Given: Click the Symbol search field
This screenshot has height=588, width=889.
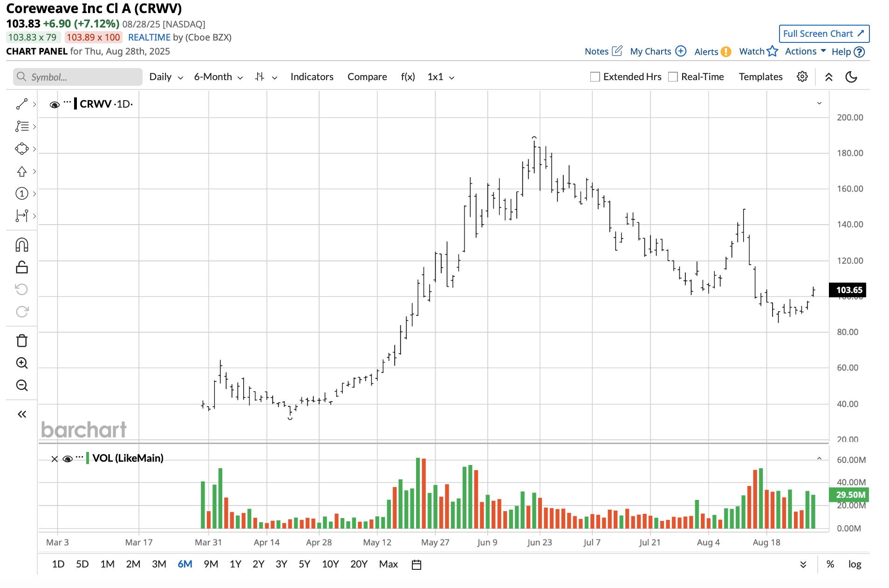Looking at the screenshot, I should [x=78, y=77].
